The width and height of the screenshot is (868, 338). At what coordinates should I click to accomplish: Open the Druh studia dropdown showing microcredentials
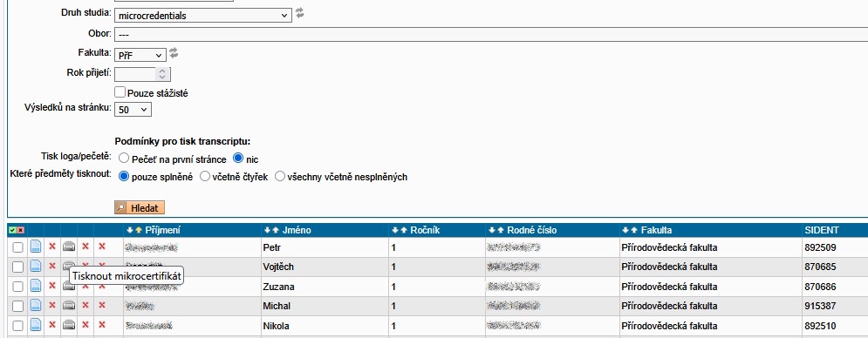click(203, 16)
